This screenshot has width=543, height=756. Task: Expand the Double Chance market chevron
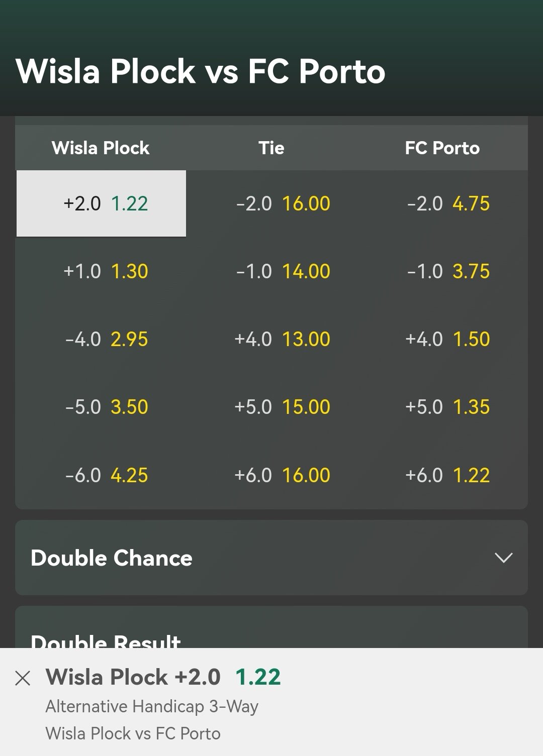(503, 558)
